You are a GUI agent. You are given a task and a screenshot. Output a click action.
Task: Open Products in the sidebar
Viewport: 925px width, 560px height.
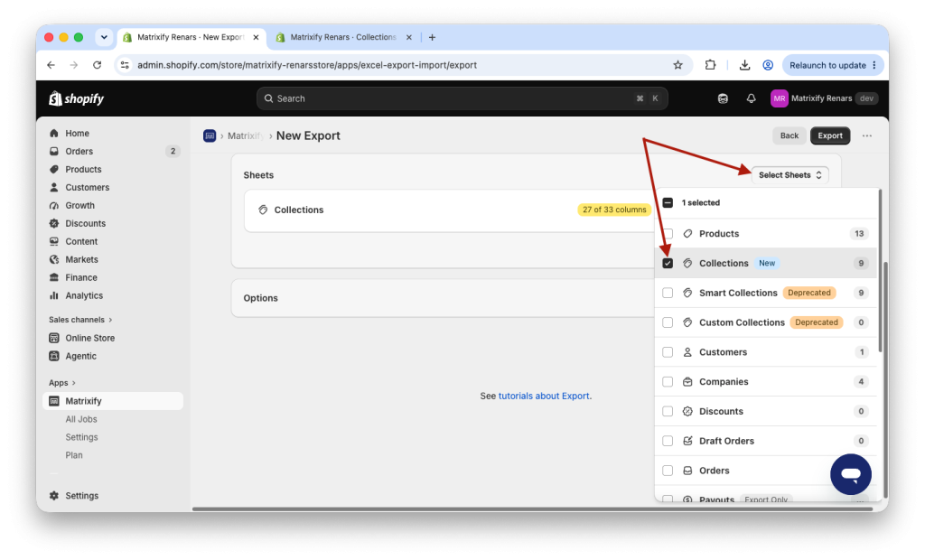pyautogui.click(x=83, y=170)
